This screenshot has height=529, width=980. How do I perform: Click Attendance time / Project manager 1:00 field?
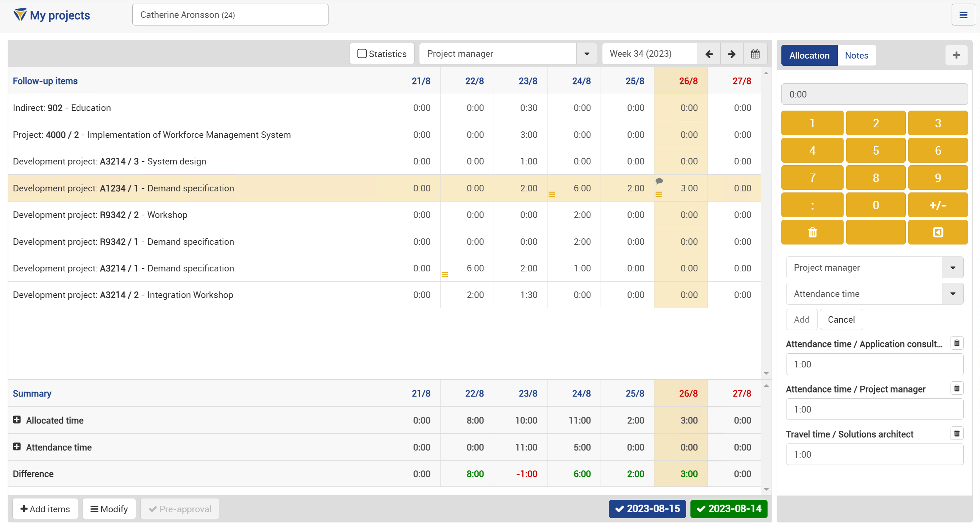[874, 409]
